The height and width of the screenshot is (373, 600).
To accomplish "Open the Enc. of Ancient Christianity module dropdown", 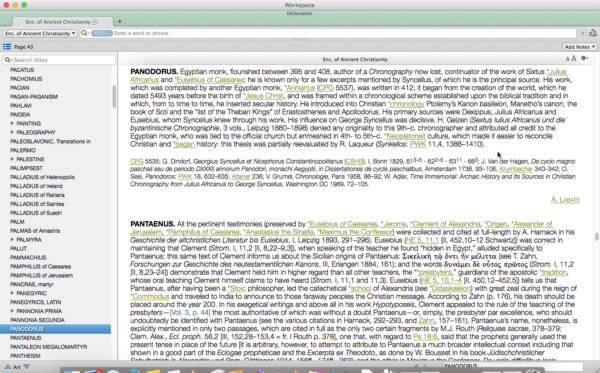I will pyautogui.click(x=40, y=33).
